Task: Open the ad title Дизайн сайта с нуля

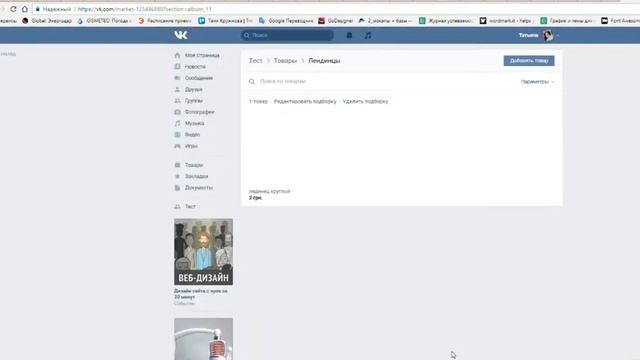Action: [x=200, y=294]
